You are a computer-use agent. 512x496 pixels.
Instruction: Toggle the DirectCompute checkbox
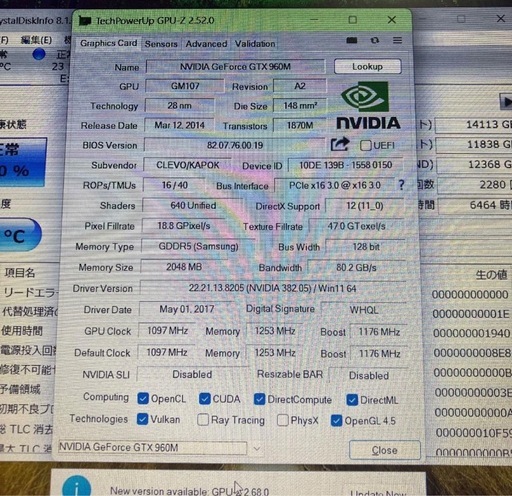(x=259, y=399)
